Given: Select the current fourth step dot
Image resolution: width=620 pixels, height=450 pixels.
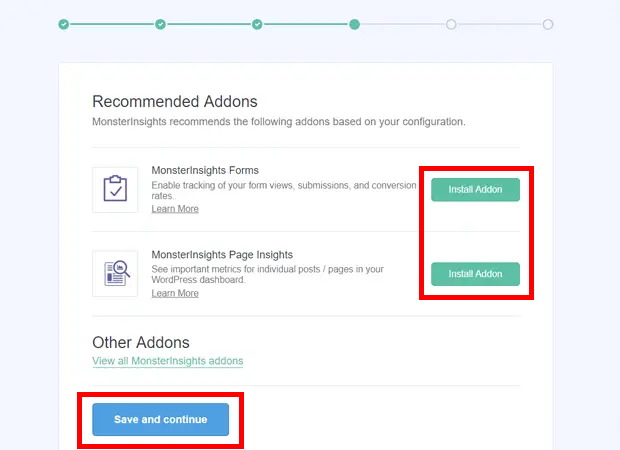Looking at the screenshot, I should (x=354, y=24).
